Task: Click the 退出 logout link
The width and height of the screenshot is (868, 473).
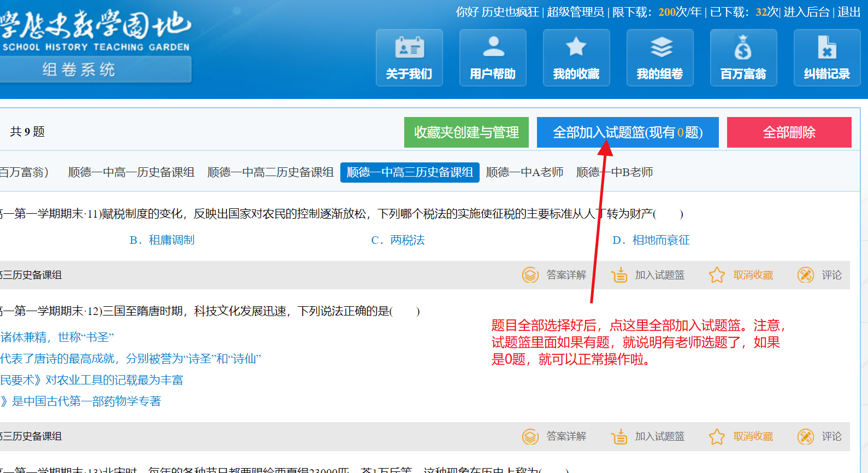Action: pos(849,12)
